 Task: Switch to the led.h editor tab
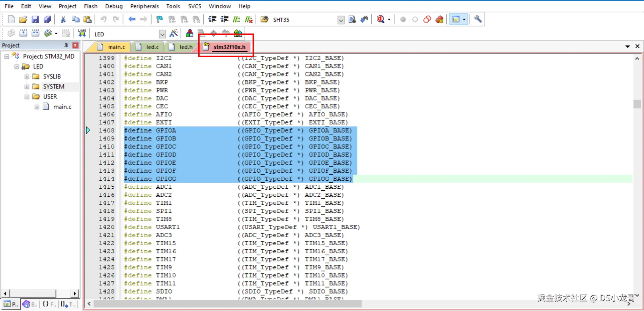point(181,47)
